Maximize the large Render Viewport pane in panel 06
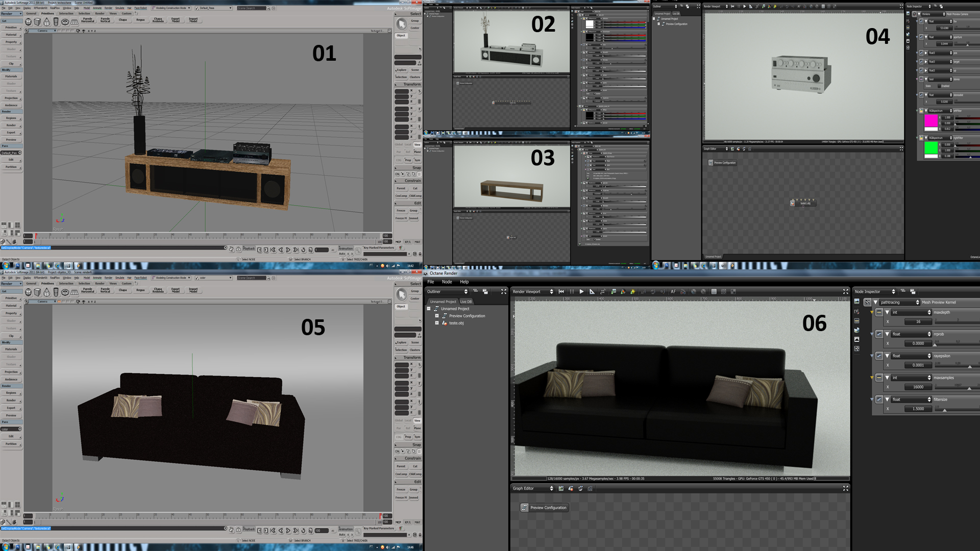This screenshot has height=551, width=980. pyautogui.click(x=845, y=291)
